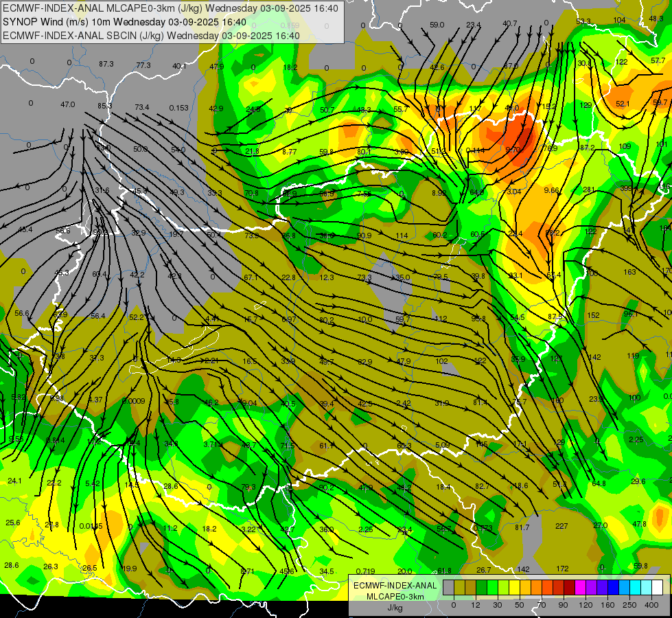Viewport: 672px width, 618px height.
Task: Click the map value '0.153'
Action: pos(178,108)
